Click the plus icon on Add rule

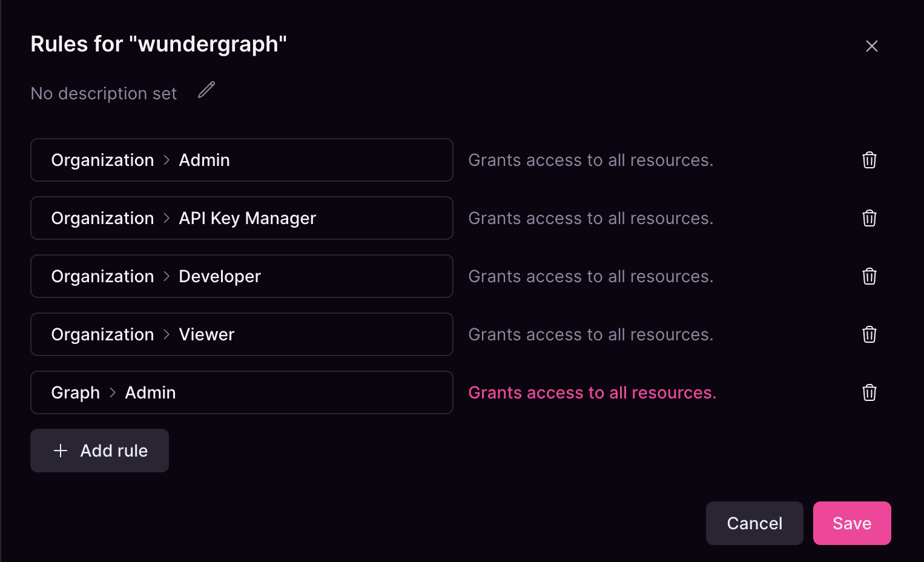click(61, 451)
